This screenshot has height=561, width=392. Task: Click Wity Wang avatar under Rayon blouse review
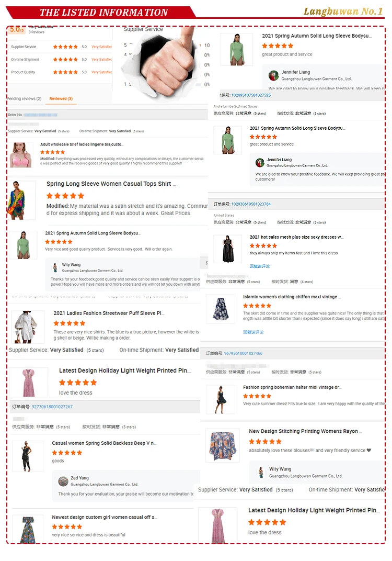tap(261, 472)
